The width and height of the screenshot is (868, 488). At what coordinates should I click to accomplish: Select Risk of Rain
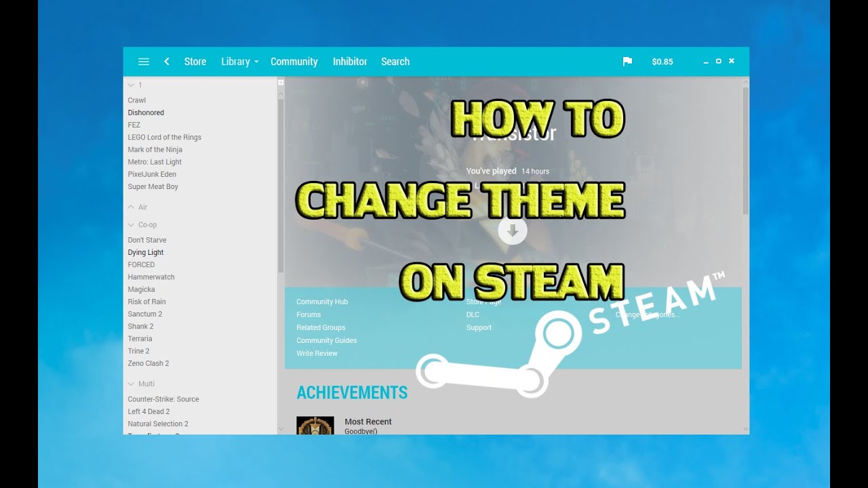click(x=146, y=302)
